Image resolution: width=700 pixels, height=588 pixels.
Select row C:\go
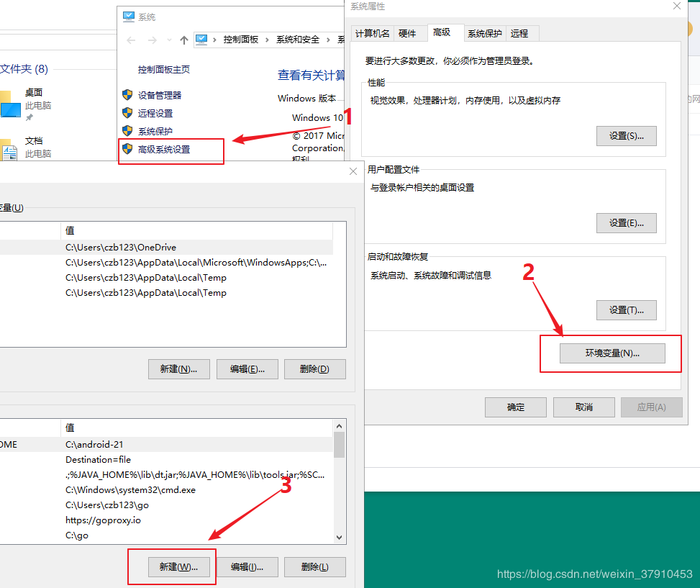pyautogui.click(x=166, y=535)
